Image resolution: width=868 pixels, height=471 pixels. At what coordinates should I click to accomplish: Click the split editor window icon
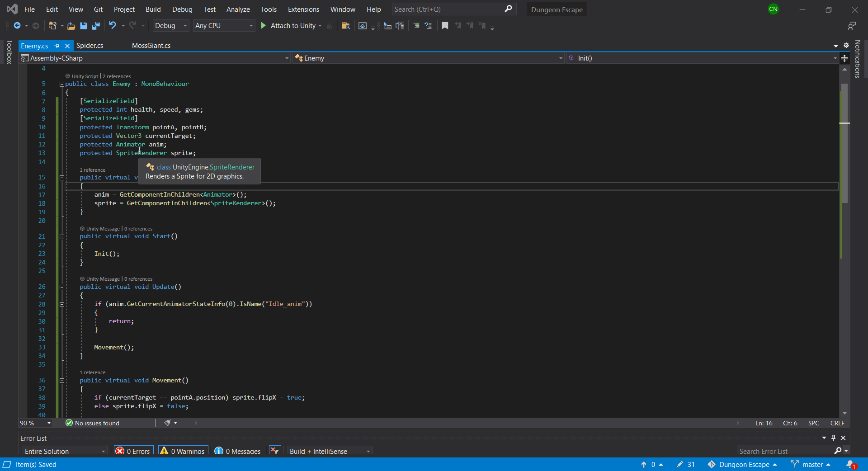pos(844,58)
